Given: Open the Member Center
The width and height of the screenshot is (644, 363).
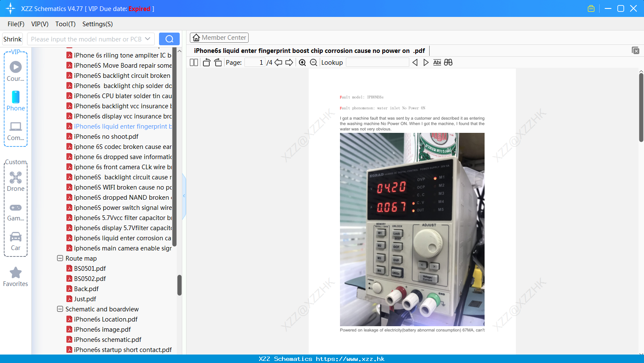Looking at the screenshot, I should [x=219, y=38].
